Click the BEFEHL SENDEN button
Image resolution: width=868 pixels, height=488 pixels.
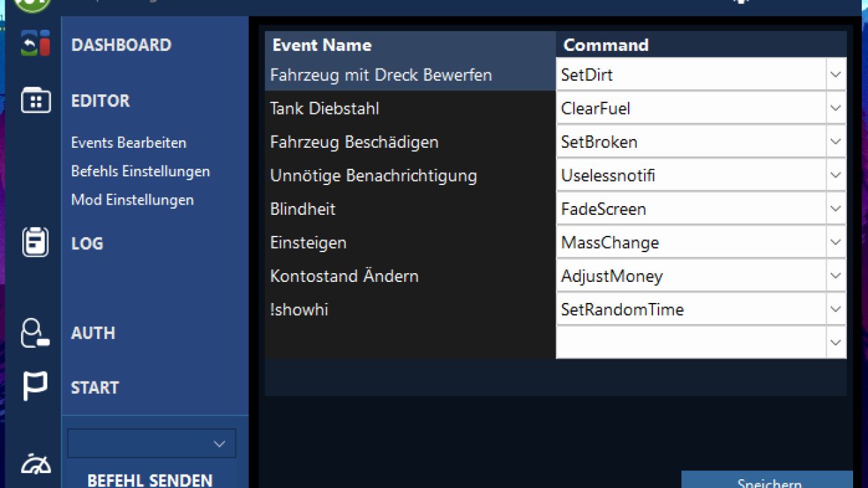pyautogui.click(x=150, y=479)
